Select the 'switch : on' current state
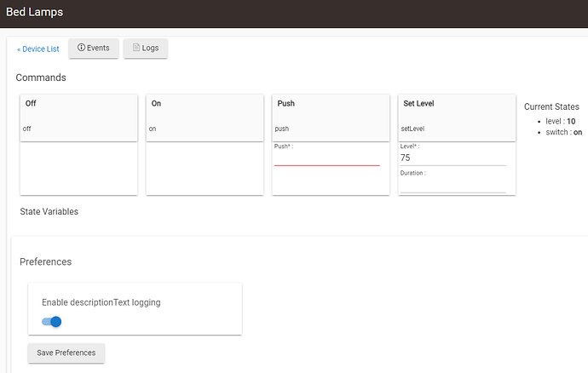Viewport: 588px width, 373px height. (x=563, y=132)
